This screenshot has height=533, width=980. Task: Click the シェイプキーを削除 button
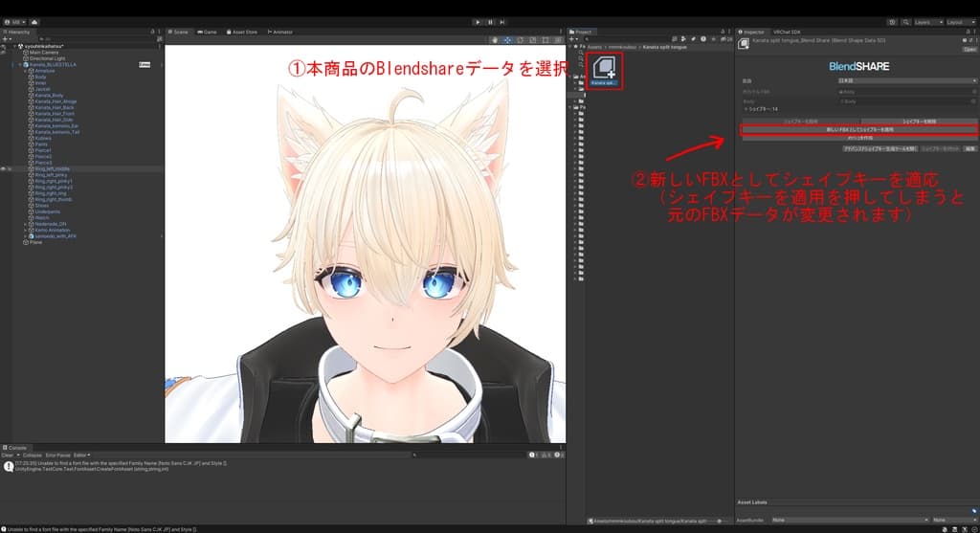[919, 122]
